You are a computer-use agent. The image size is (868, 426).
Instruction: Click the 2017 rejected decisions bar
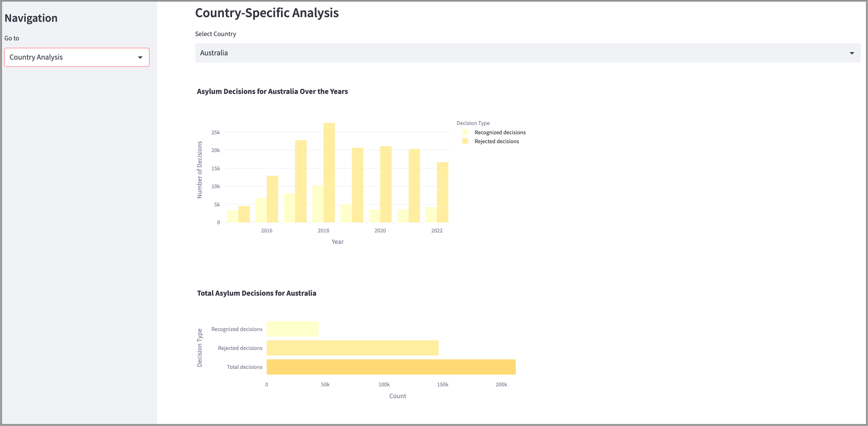point(301,181)
